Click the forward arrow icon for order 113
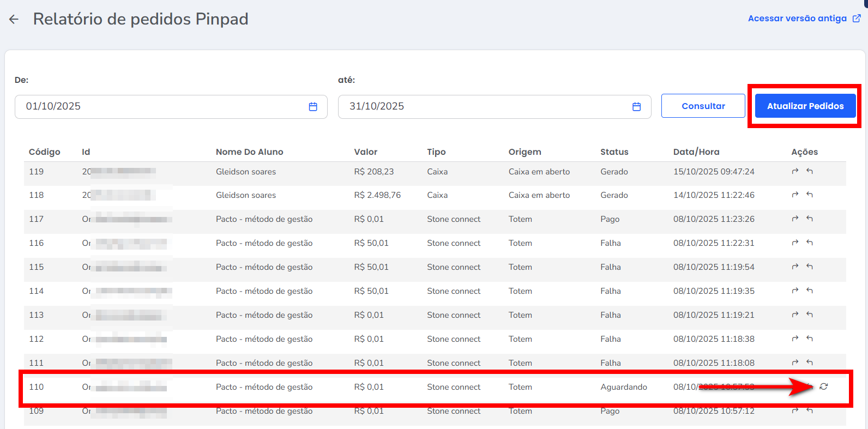 pyautogui.click(x=795, y=315)
